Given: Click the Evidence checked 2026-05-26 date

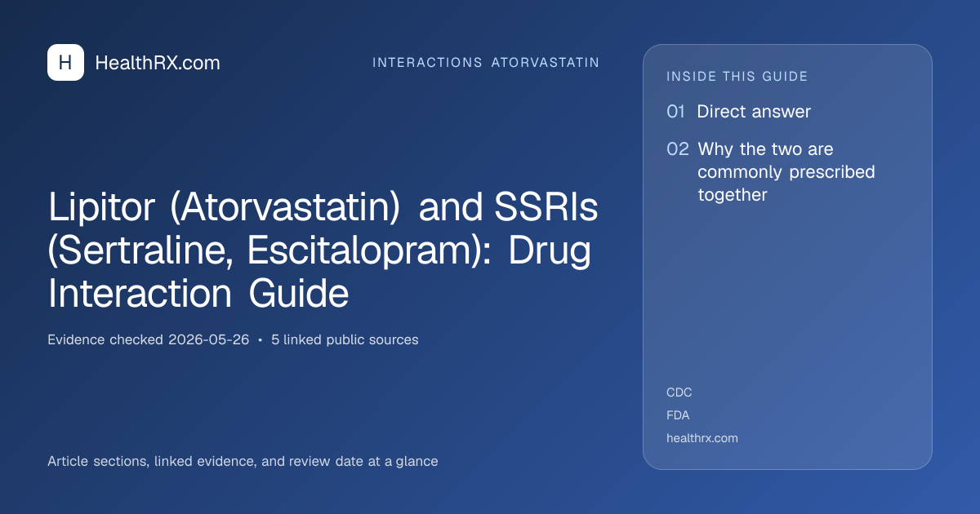Looking at the screenshot, I should coord(148,340).
